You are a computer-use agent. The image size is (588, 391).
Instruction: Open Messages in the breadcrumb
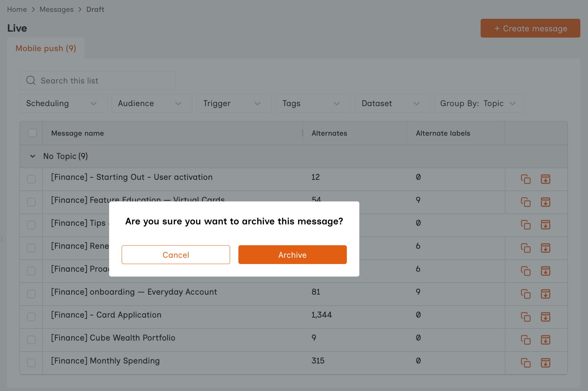point(57,9)
